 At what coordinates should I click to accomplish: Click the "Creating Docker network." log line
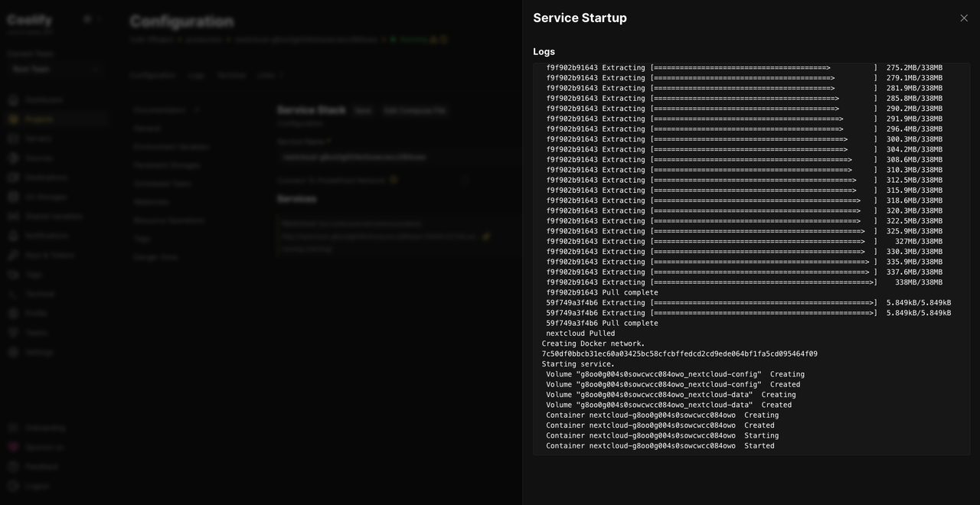point(593,344)
